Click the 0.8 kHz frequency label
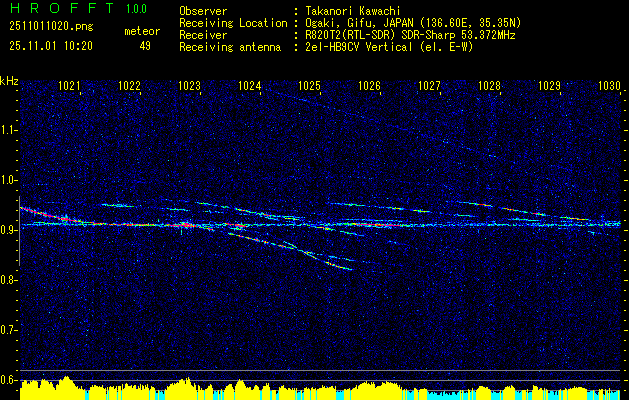 (8, 280)
